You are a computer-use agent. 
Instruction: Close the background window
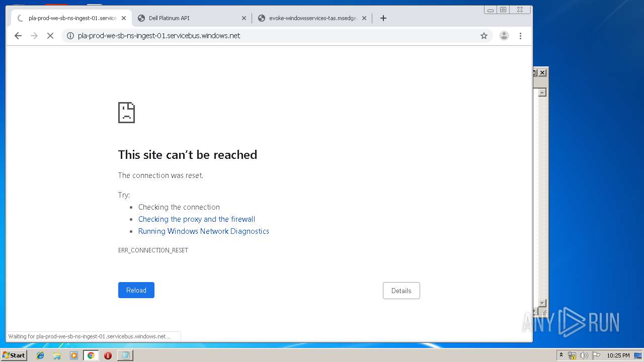point(542,73)
